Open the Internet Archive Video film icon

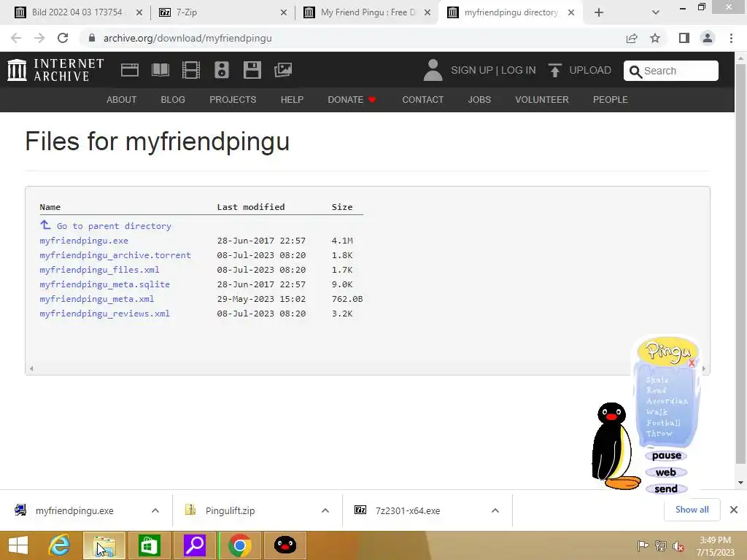(191, 70)
